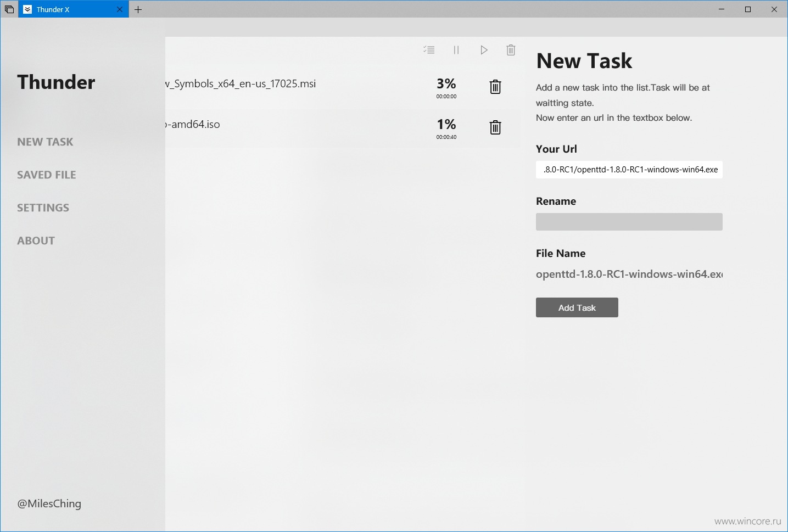788x532 pixels.
Task: Click the Thunder app title
Action: [x=56, y=82]
